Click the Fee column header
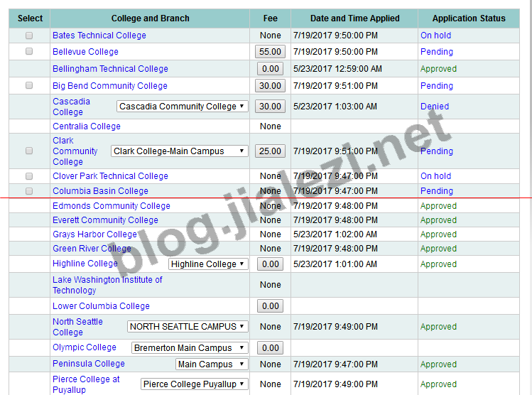The height and width of the screenshot is (395, 532). click(x=270, y=18)
